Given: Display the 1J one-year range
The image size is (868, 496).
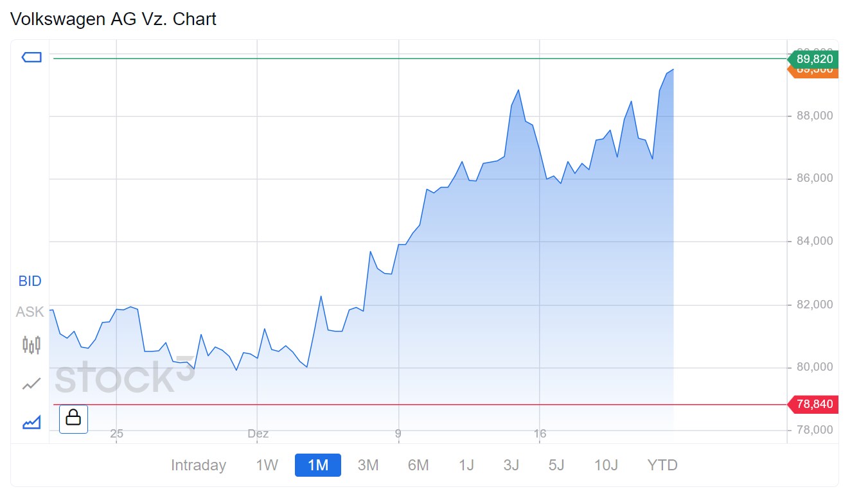Looking at the screenshot, I should 466,465.
